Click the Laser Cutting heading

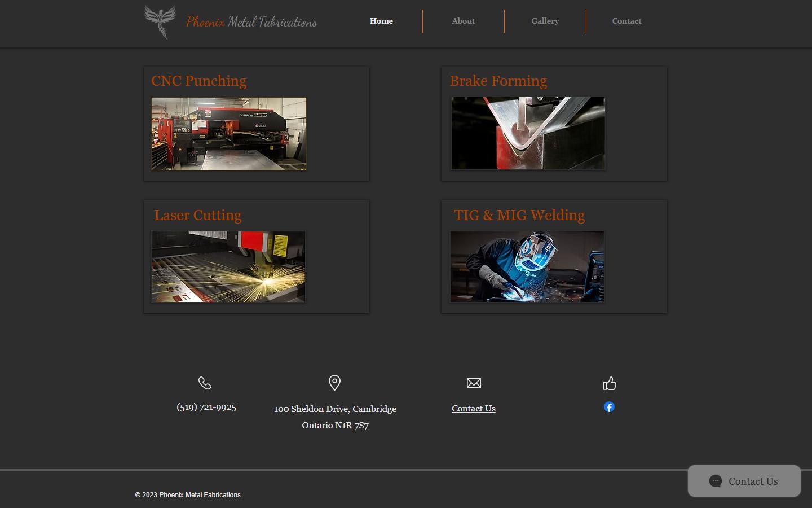point(198,216)
